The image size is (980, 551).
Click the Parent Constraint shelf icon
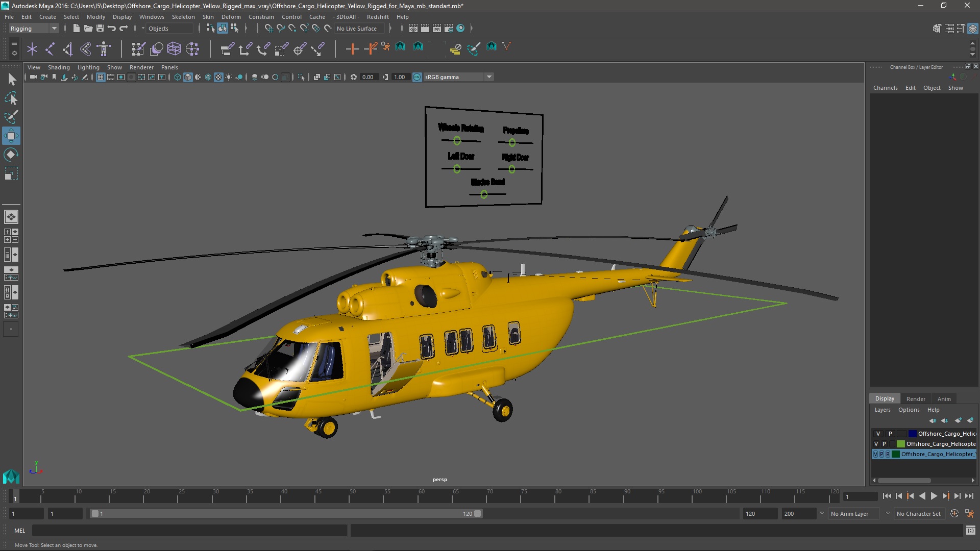point(227,49)
